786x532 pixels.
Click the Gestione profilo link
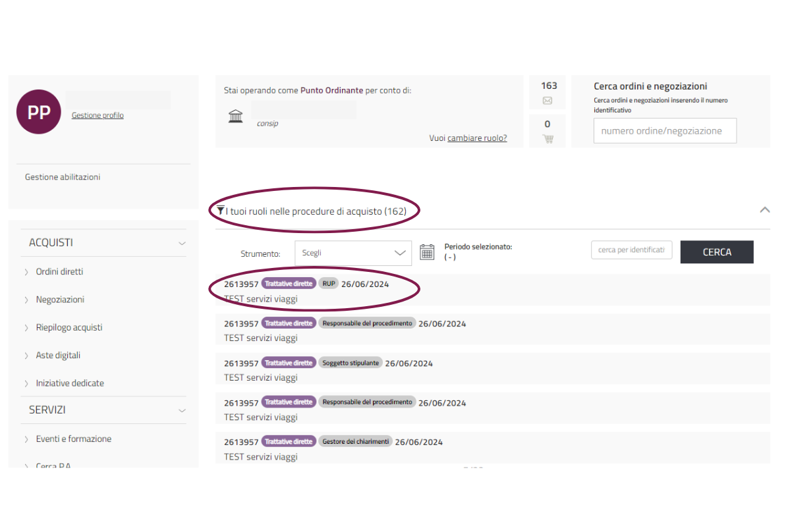98,115
